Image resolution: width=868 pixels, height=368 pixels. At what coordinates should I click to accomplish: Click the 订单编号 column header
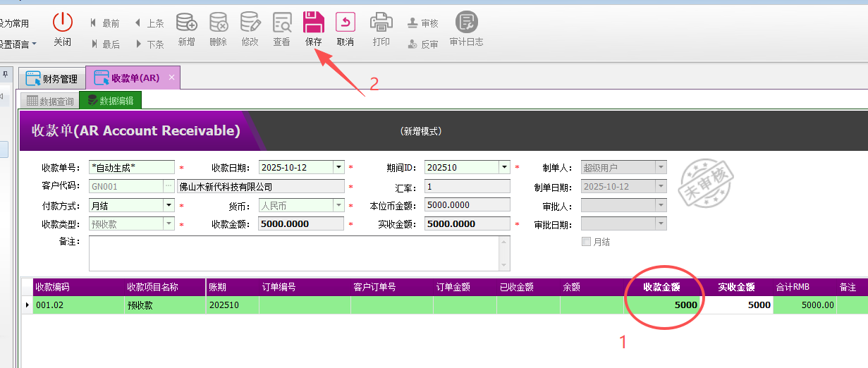click(x=305, y=288)
